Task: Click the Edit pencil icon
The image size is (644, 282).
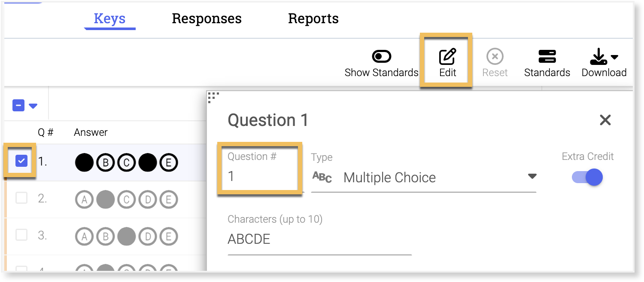Action: coord(447,57)
